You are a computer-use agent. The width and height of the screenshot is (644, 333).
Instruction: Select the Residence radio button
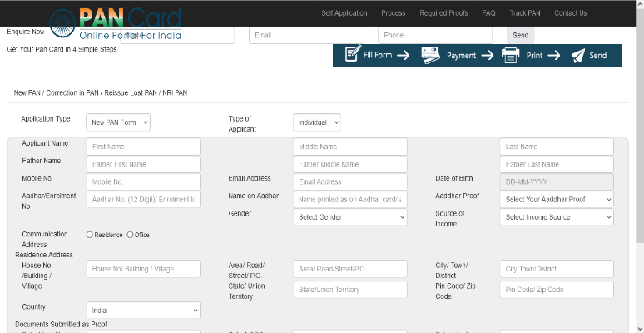pos(90,235)
